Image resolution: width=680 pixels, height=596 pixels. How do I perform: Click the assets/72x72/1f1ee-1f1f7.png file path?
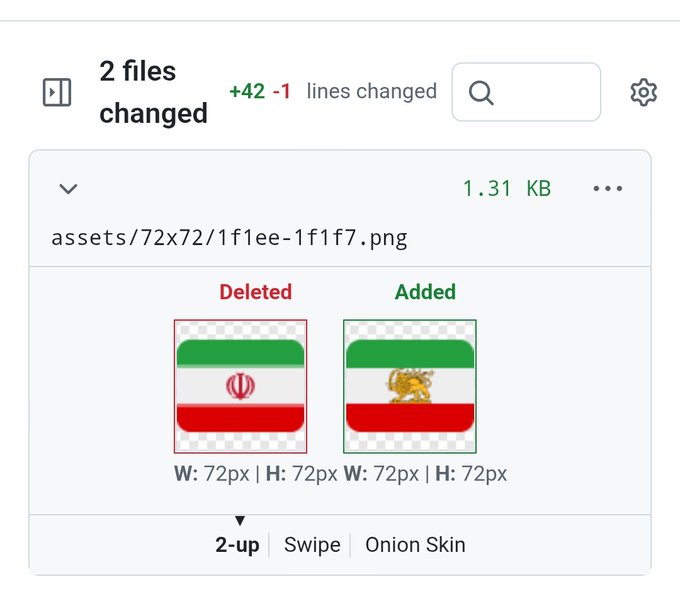(229, 238)
